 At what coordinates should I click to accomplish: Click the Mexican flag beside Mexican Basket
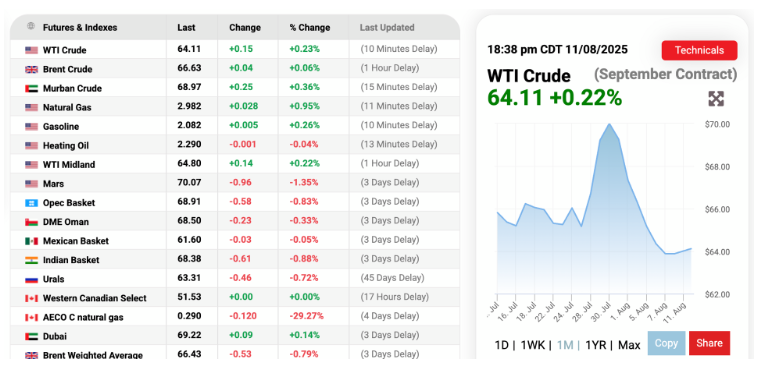tap(32, 241)
